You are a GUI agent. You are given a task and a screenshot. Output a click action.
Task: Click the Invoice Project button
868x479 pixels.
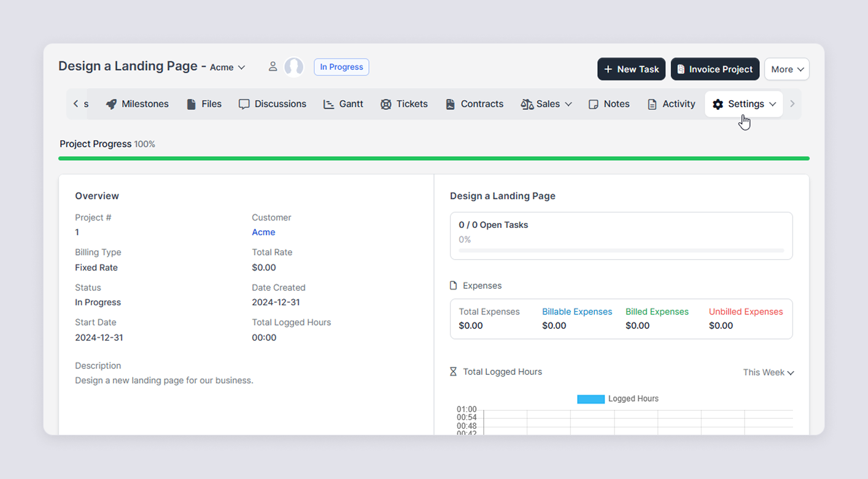[715, 69]
